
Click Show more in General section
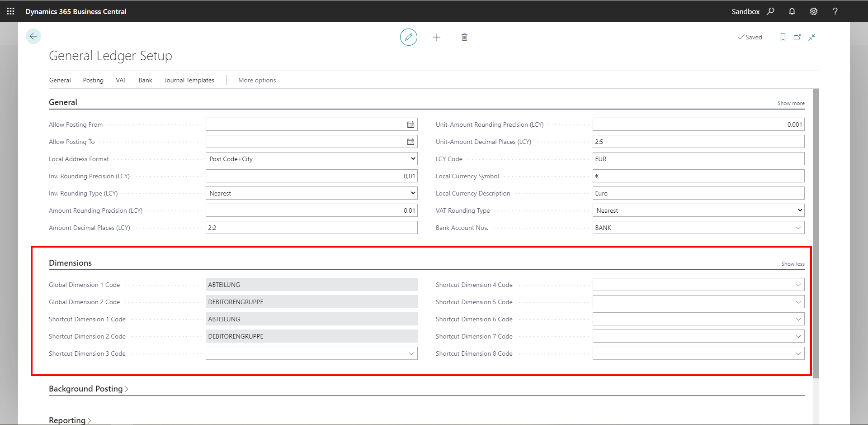tap(791, 103)
